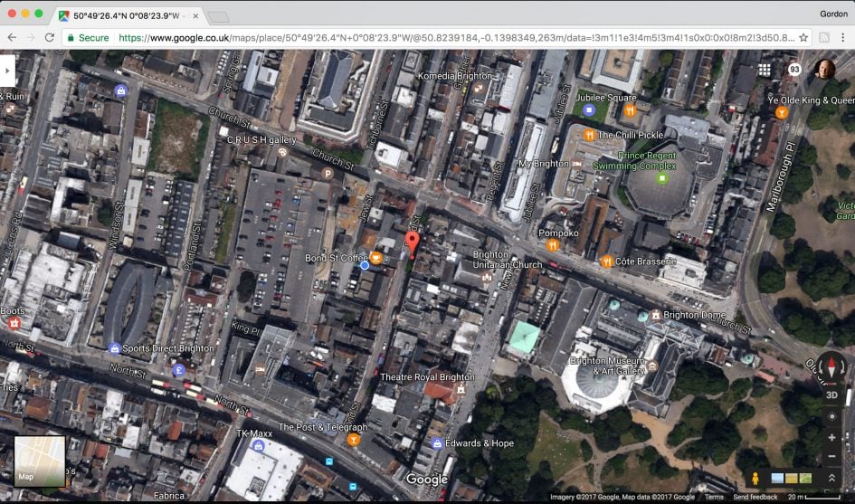This screenshot has height=504, width=855.
Task: Click the RSS extension icon
Action: [x=824, y=38]
